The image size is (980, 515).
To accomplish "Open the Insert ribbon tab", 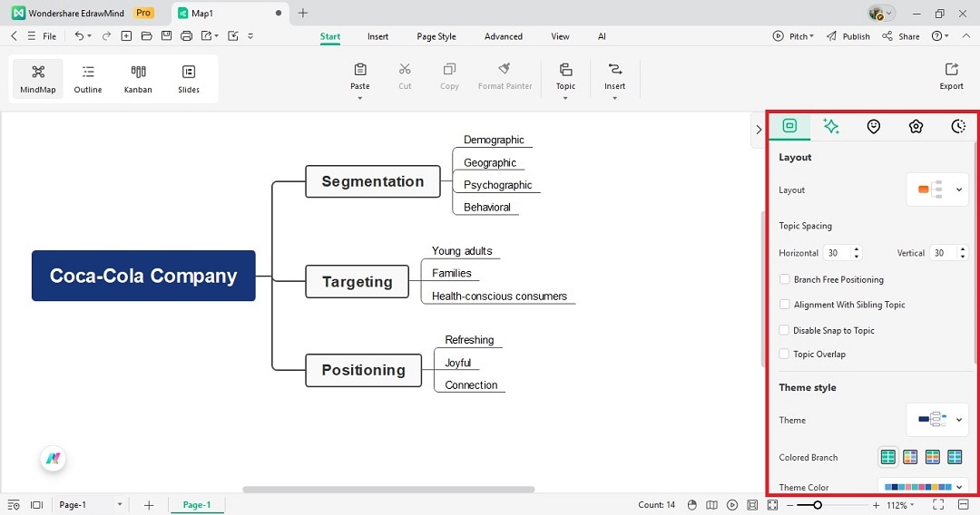I will 377,36.
